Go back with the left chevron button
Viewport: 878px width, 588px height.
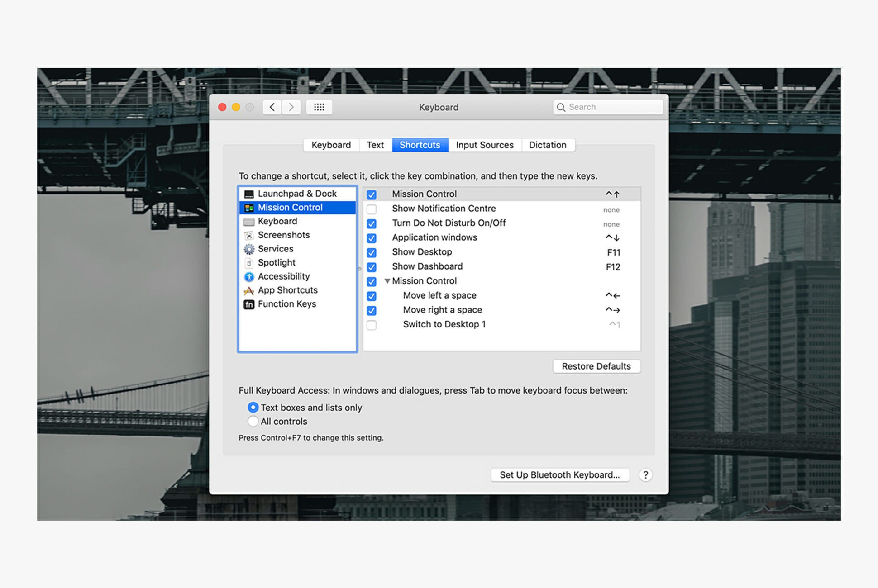[272, 107]
